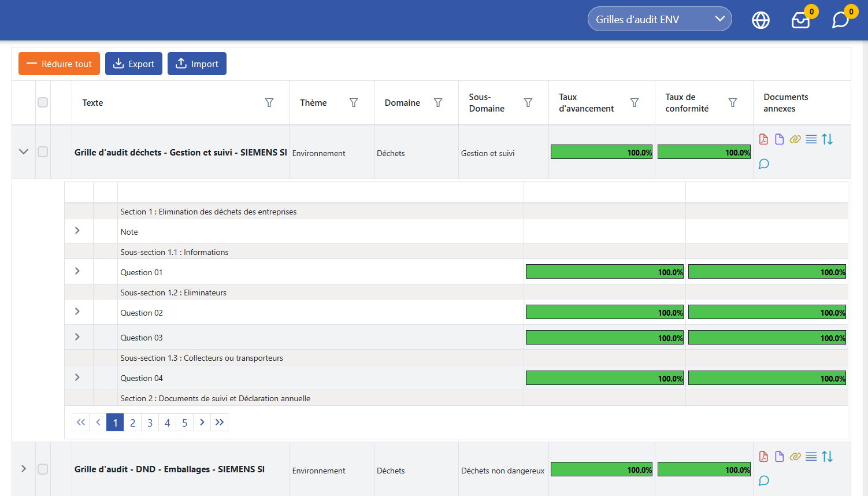
Task: Open the Grilles d'audit ENV dropdown
Action: 659,19
